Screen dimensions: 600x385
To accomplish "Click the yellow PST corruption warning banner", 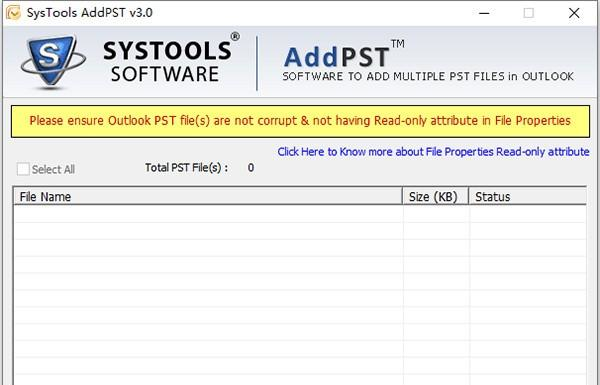I will (300, 121).
